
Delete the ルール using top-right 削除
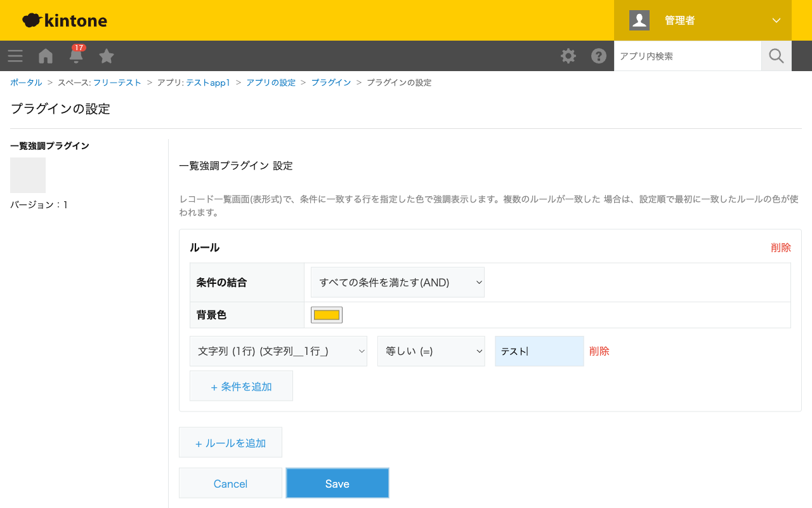pyautogui.click(x=781, y=248)
